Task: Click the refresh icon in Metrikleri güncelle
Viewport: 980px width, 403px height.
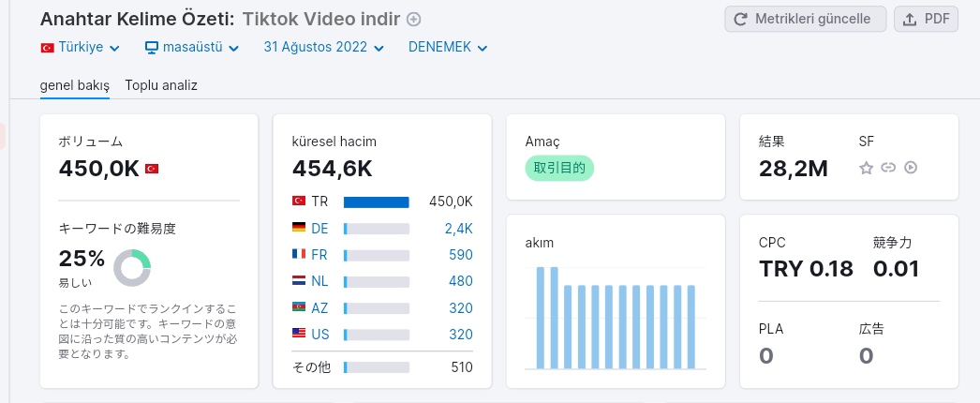Action: 741,19
